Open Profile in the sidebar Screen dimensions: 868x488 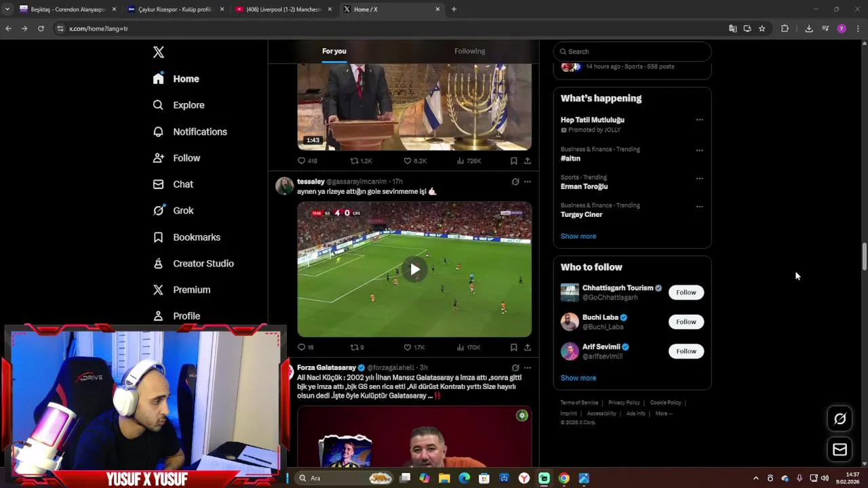point(177,316)
